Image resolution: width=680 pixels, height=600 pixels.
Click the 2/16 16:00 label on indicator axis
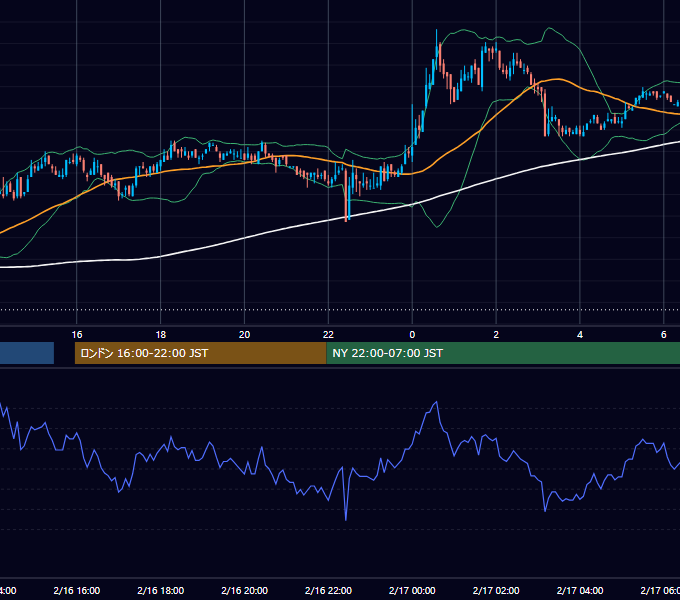pos(77,590)
